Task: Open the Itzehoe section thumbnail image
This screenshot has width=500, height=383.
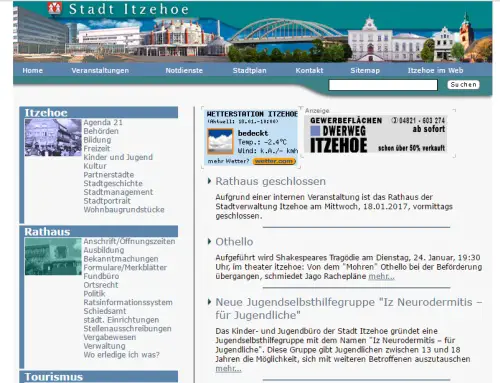Action: [x=53, y=137]
